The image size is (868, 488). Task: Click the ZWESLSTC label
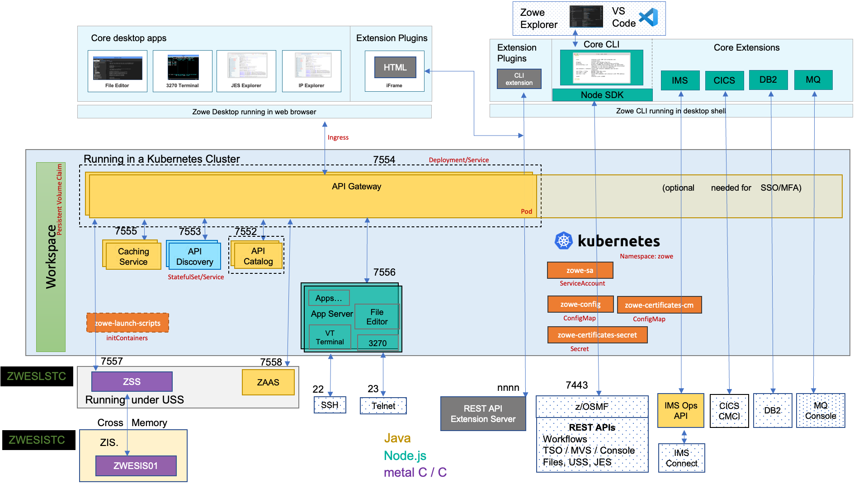pos(37,376)
